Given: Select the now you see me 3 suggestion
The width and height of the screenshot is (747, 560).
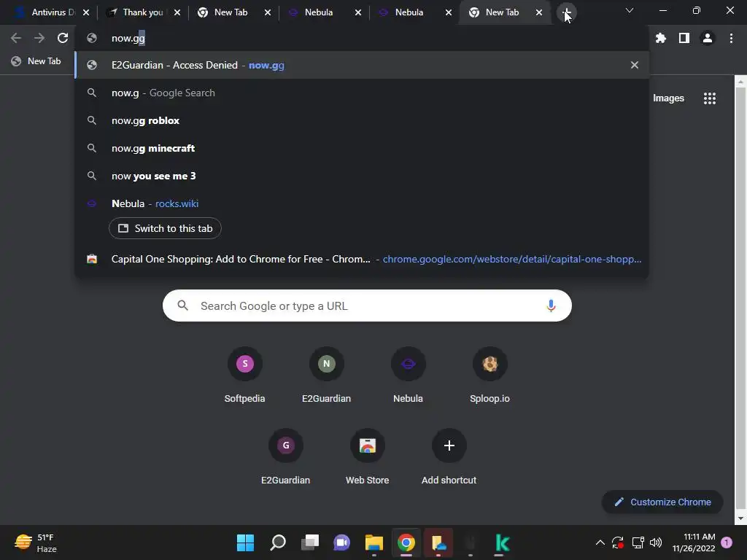Looking at the screenshot, I should tap(362, 176).
